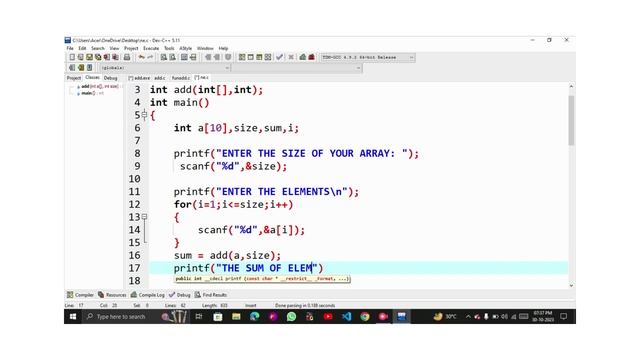Open YouTube app from the taskbar
640x360 pixels.
pyautogui.click(x=328, y=316)
